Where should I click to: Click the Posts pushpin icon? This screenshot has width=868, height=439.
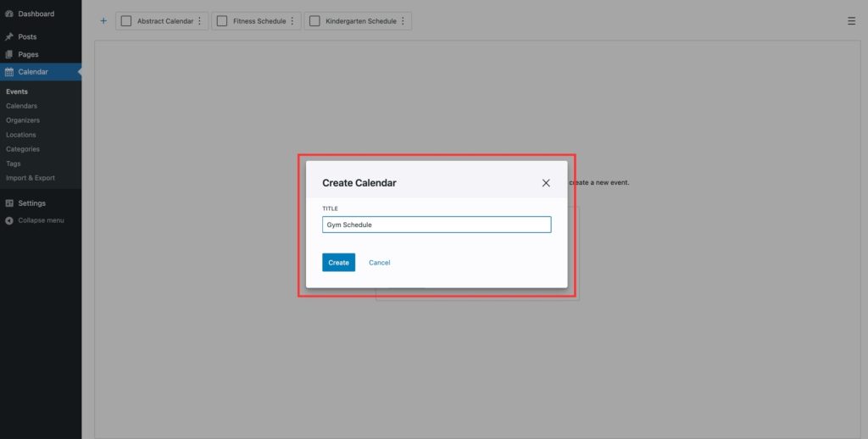pos(8,36)
